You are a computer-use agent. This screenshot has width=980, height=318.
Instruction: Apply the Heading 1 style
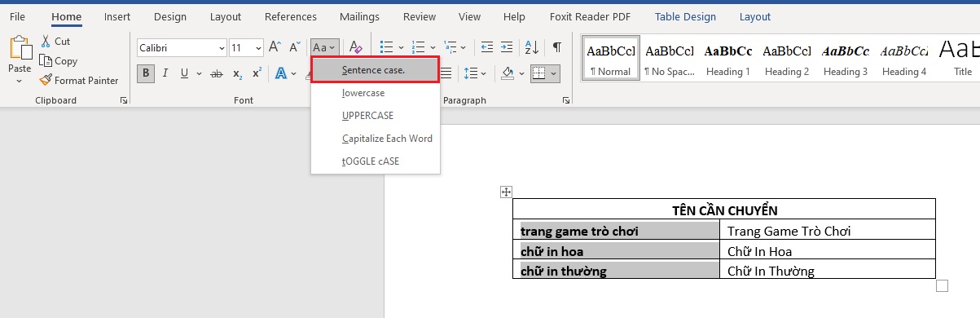click(x=728, y=57)
